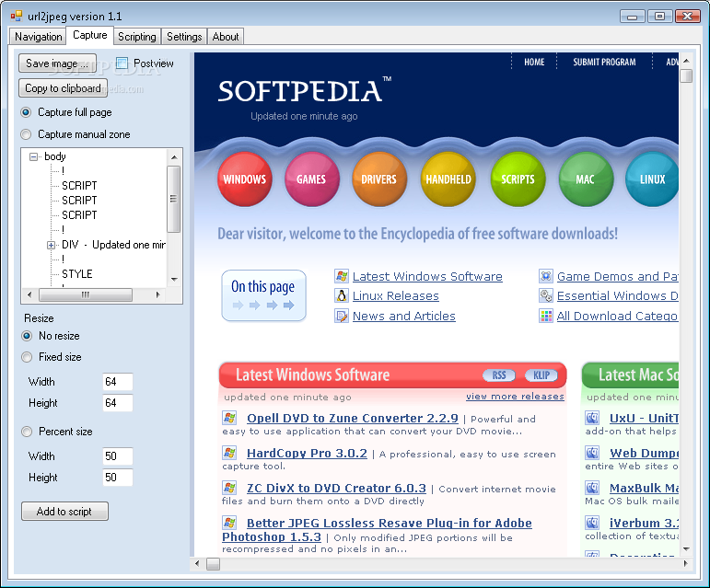Click the icon beside Game Demos link
710x588 pixels.
[546, 276]
